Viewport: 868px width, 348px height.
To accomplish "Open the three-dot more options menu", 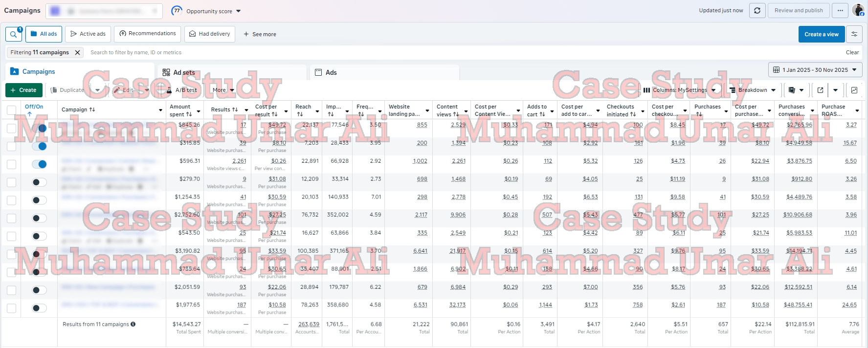I will pos(840,11).
